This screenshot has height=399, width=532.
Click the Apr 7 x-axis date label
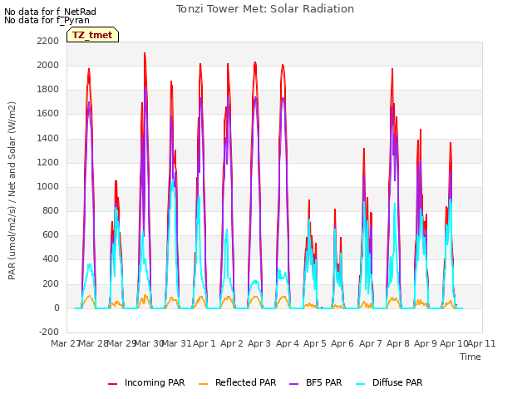click(x=371, y=343)
